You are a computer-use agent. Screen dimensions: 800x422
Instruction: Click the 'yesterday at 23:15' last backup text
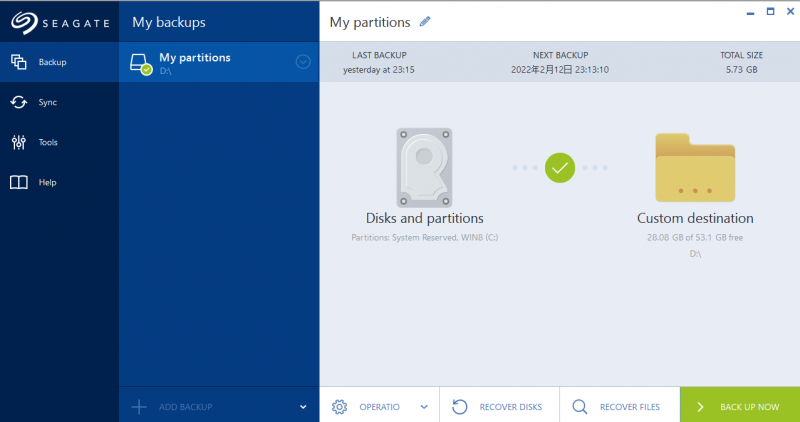[379, 70]
